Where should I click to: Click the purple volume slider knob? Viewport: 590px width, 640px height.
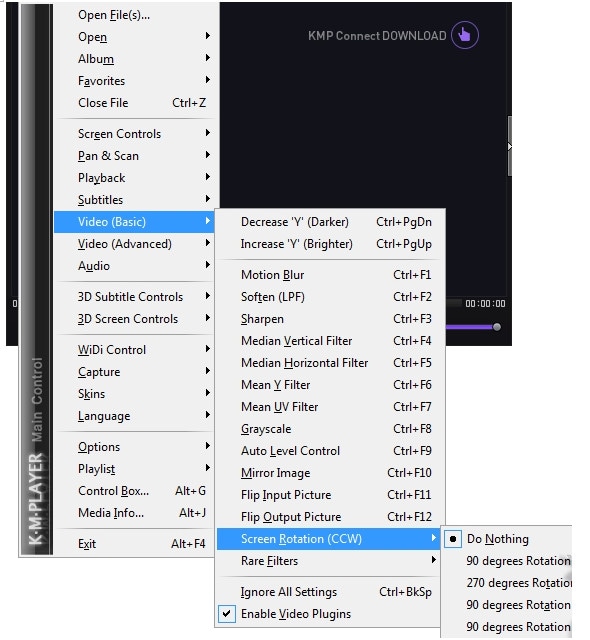click(x=497, y=327)
